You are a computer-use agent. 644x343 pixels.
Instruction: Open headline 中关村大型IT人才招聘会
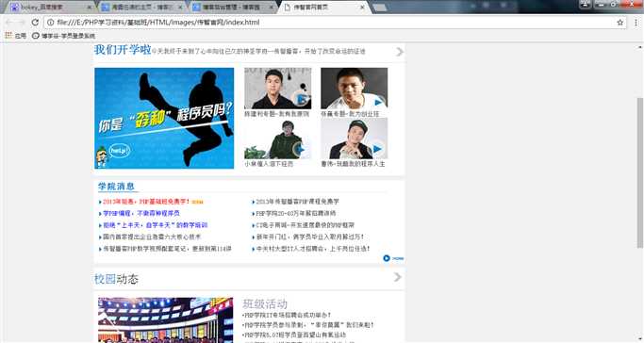tap(313, 249)
